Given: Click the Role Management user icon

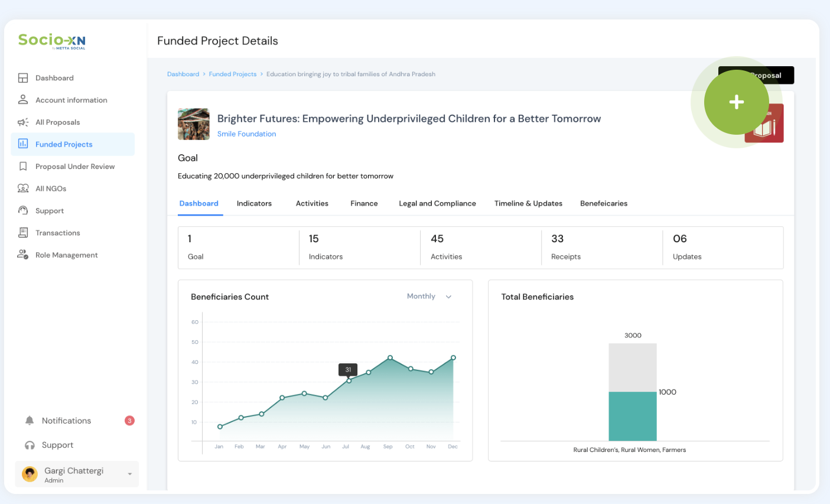Looking at the screenshot, I should pos(23,255).
